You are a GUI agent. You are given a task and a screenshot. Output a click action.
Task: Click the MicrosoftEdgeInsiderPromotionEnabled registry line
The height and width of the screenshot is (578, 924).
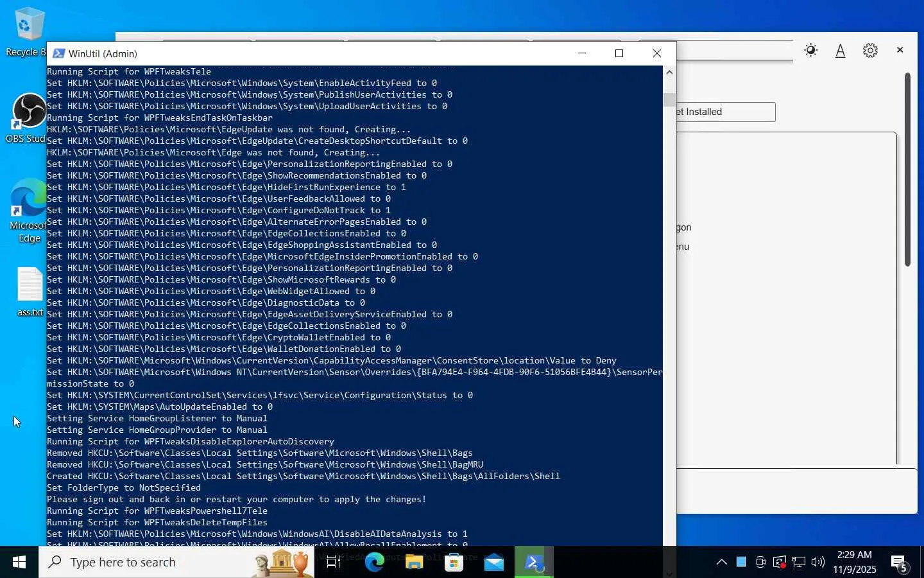pyautogui.click(x=262, y=256)
